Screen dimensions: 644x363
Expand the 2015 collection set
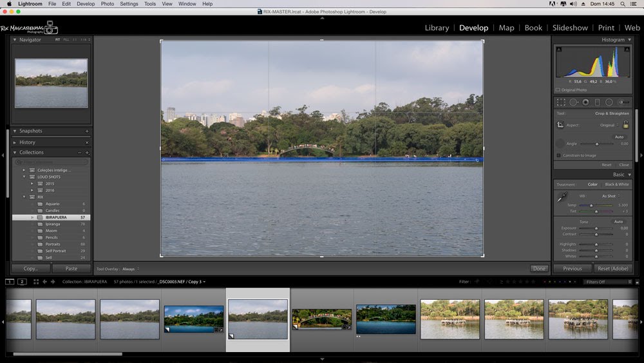point(32,184)
